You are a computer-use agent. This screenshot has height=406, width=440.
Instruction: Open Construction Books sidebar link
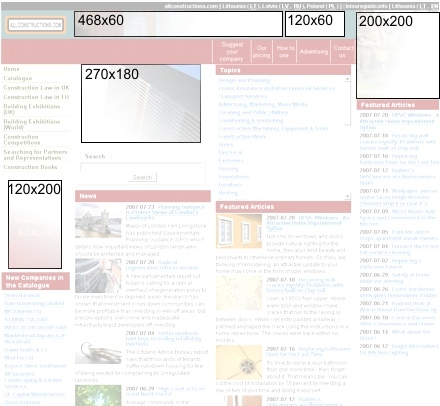click(30, 167)
